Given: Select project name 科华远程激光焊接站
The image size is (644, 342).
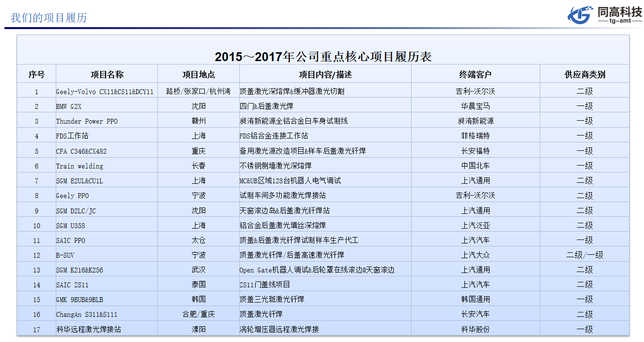Looking at the screenshot, I should click(x=88, y=330).
